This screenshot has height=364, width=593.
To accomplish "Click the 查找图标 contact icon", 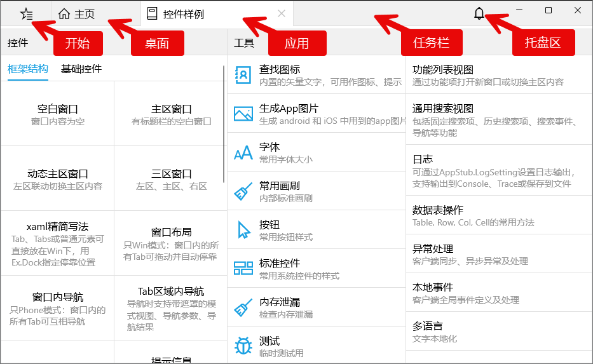I will tap(243, 75).
